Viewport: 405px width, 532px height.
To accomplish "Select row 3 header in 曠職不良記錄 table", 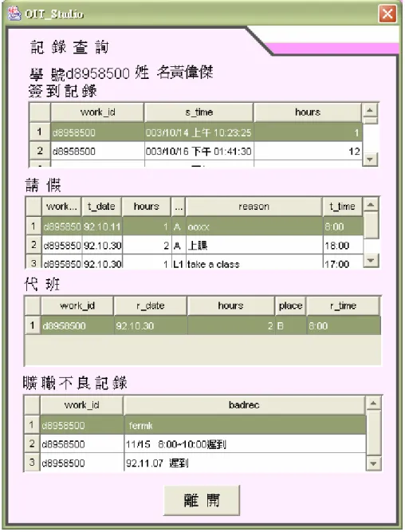I will [x=32, y=463].
